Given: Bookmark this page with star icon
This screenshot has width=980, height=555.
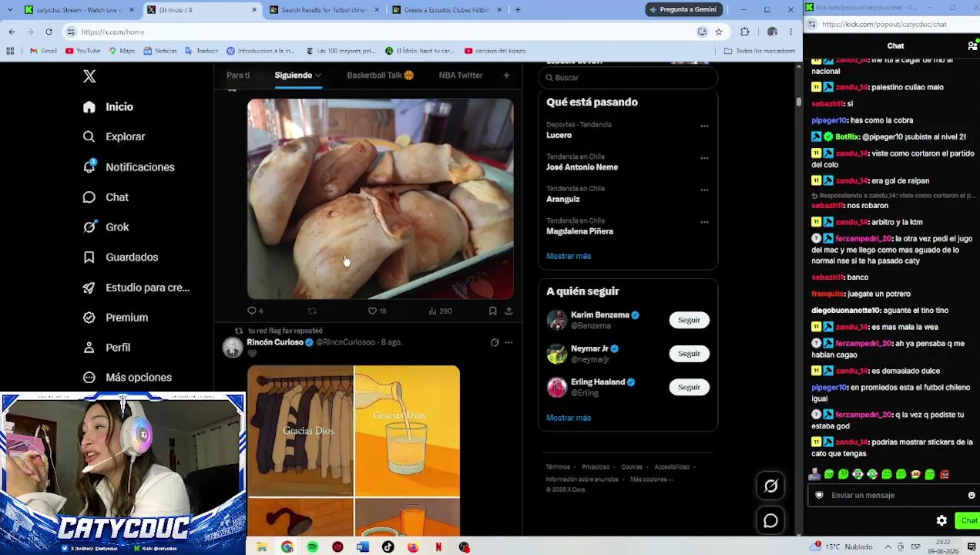Looking at the screenshot, I should [x=719, y=32].
